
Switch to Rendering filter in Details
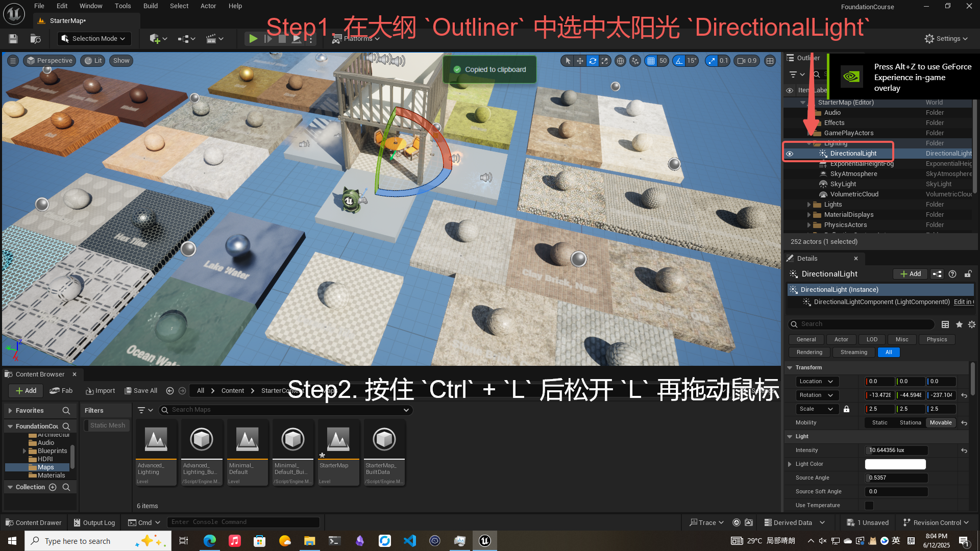(809, 353)
